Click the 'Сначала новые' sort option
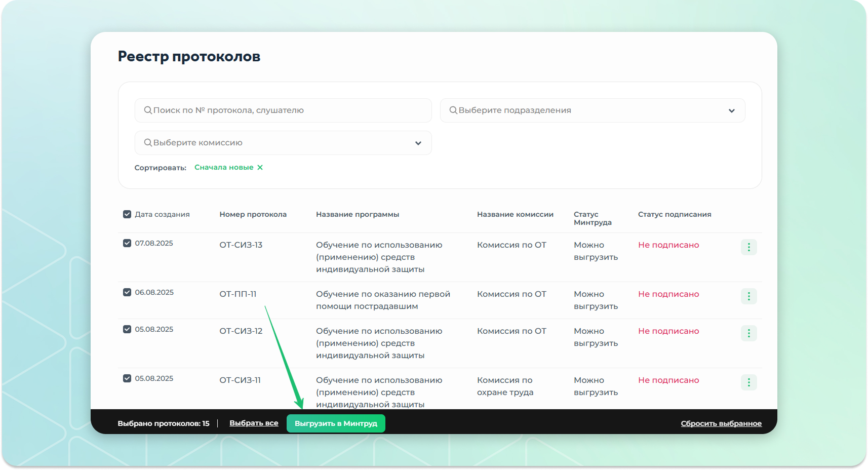Screen dimensions: 868x470 [x=224, y=168]
